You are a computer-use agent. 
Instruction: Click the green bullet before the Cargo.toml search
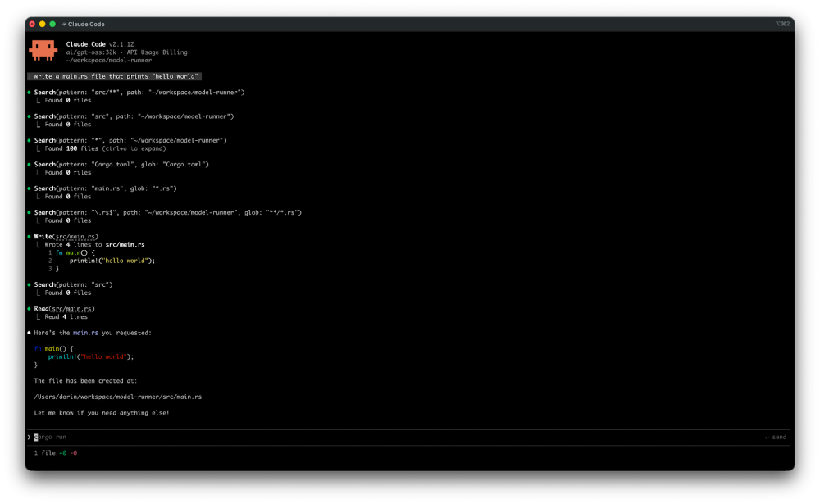(29, 165)
